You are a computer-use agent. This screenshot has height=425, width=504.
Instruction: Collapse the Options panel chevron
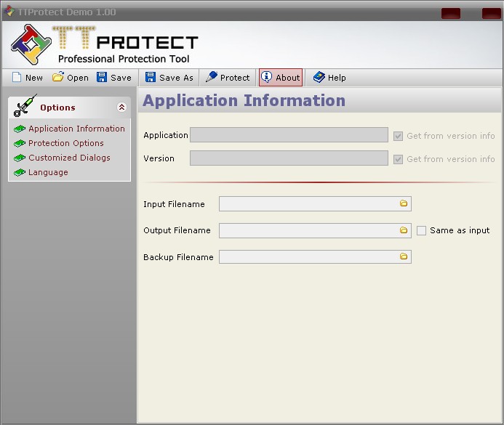coord(121,108)
